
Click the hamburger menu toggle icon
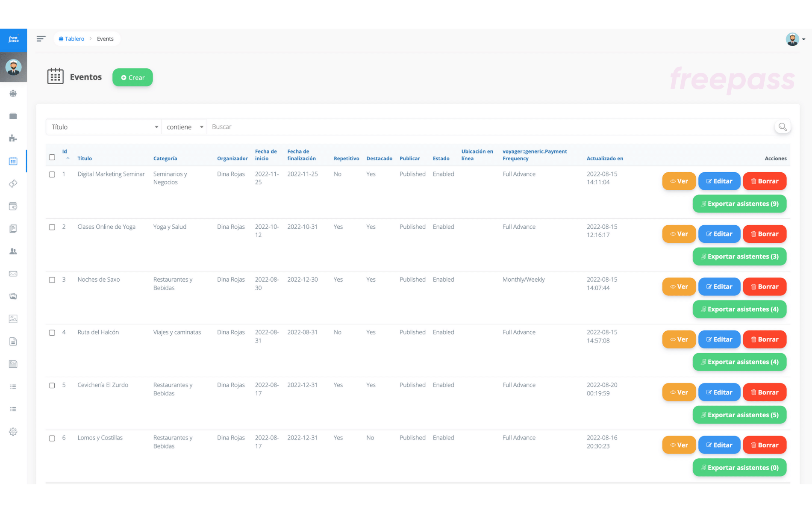(41, 39)
